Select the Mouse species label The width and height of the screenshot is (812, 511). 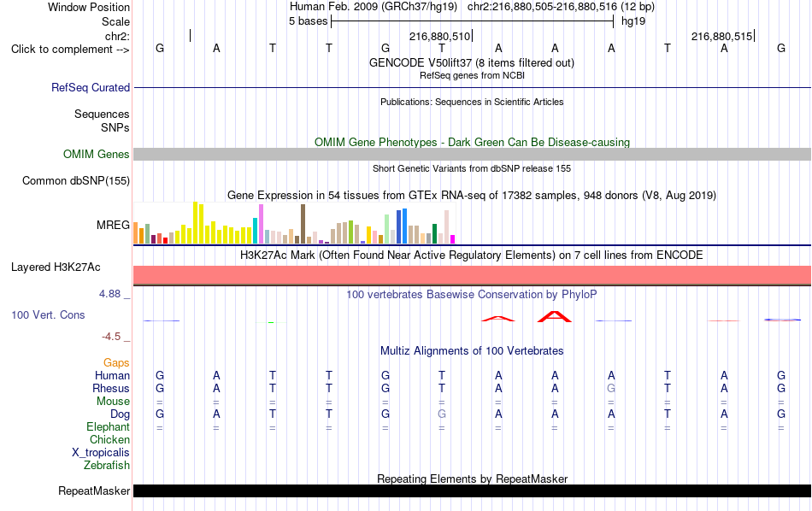pyautogui.click(x=113, y=402)
